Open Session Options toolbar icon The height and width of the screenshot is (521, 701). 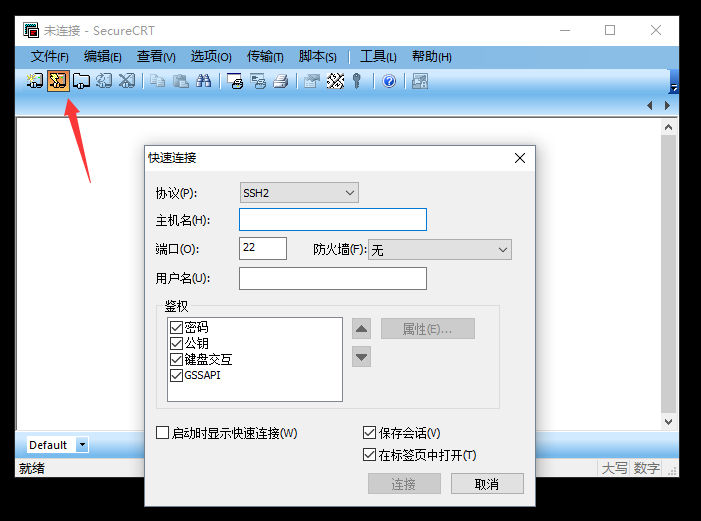click(312, 81)
